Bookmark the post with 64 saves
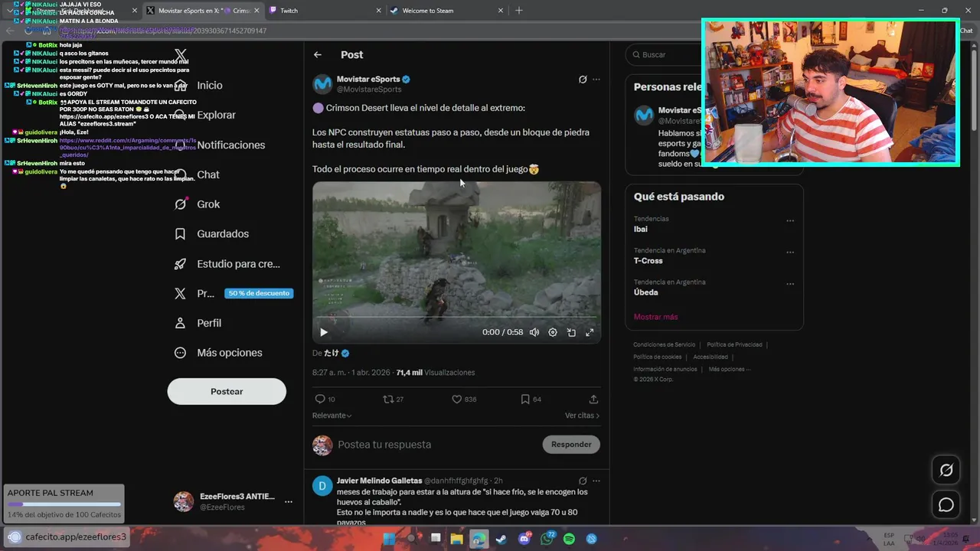 click(x=531, y=399)
